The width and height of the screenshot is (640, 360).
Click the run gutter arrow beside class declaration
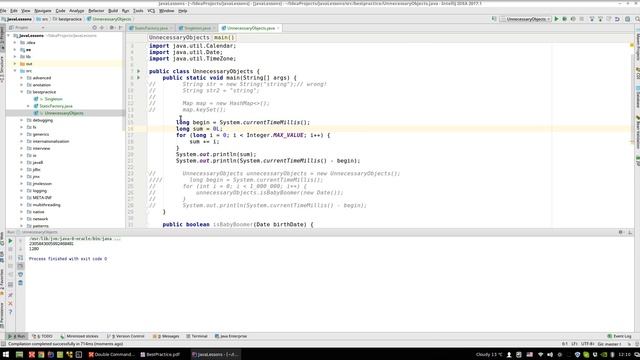pyautogui.click(x=138, y=71)
